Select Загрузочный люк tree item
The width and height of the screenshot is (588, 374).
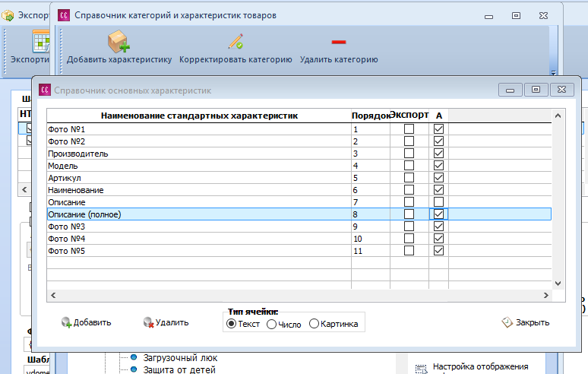[x=180, y=358]
